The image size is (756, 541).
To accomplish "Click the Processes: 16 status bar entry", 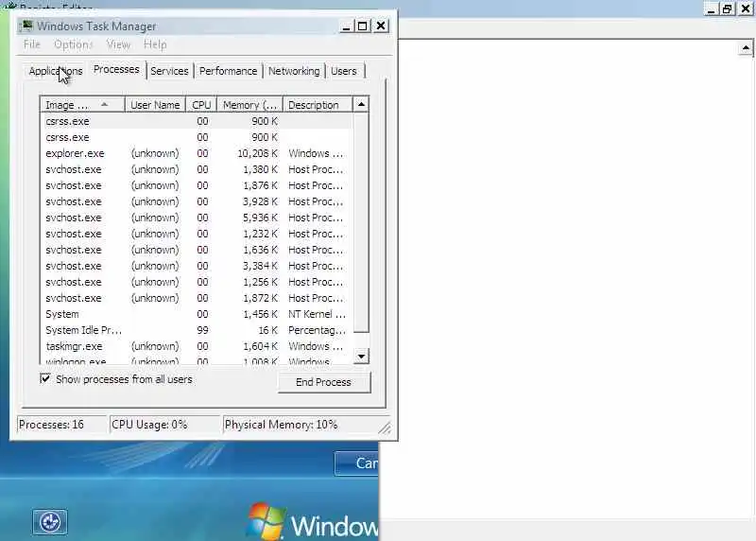I will (61, 425).
